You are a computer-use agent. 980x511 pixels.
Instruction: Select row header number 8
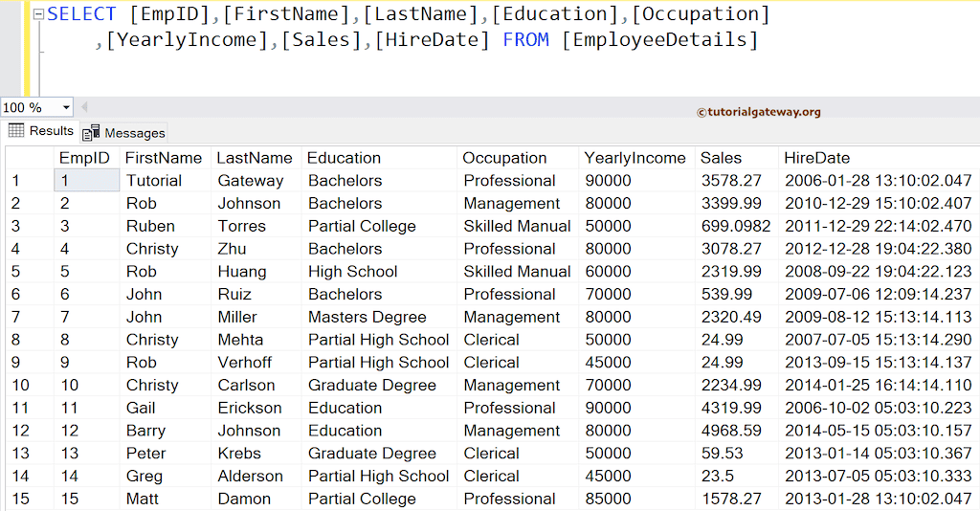tap(30, 340)
